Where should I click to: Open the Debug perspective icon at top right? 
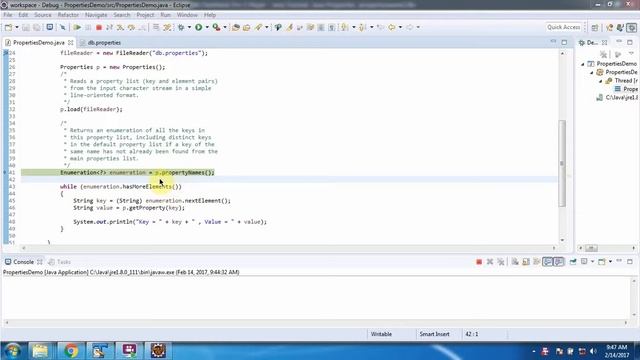click(631, 27)
